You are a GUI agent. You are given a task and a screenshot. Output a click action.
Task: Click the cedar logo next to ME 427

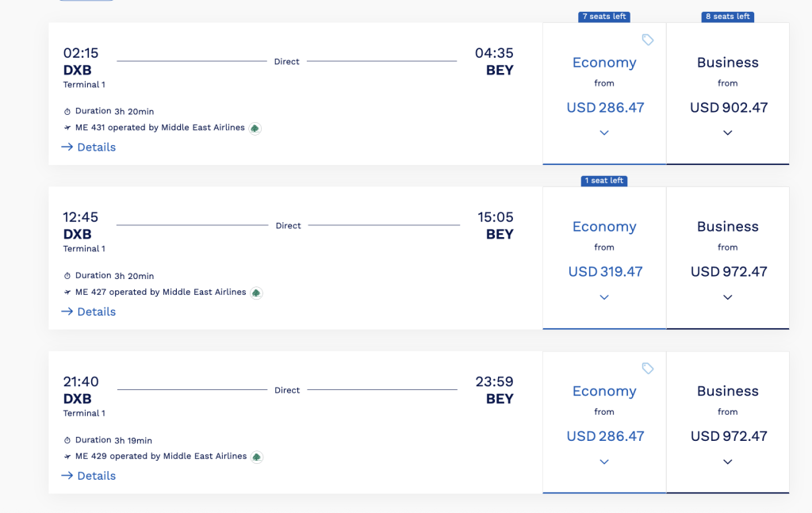[256, 293]
